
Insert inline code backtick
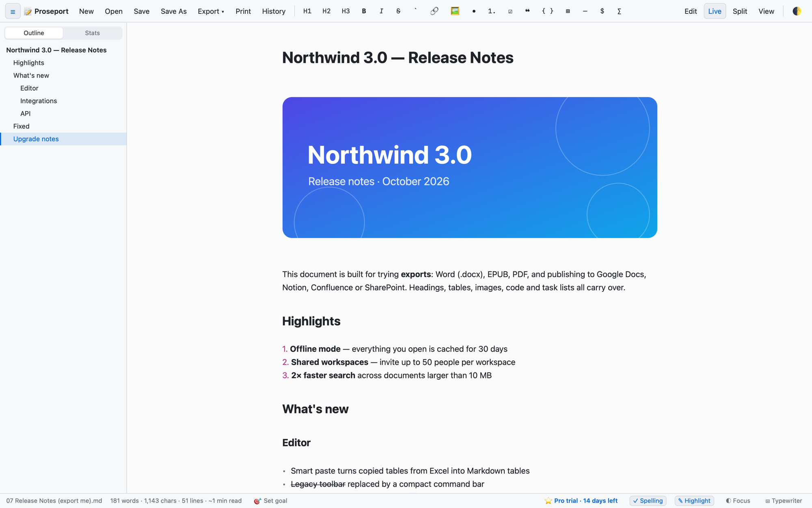click(x=415, y=11)
